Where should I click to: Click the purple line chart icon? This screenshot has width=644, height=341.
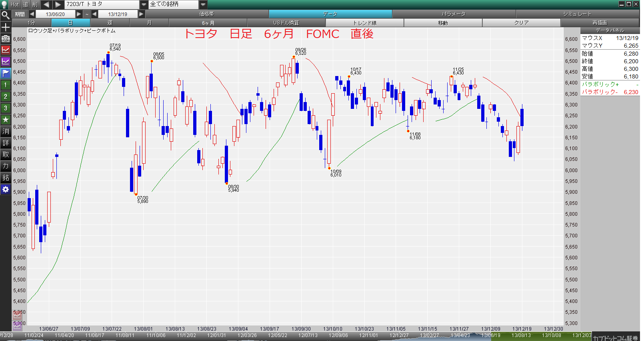pos(6,62)
